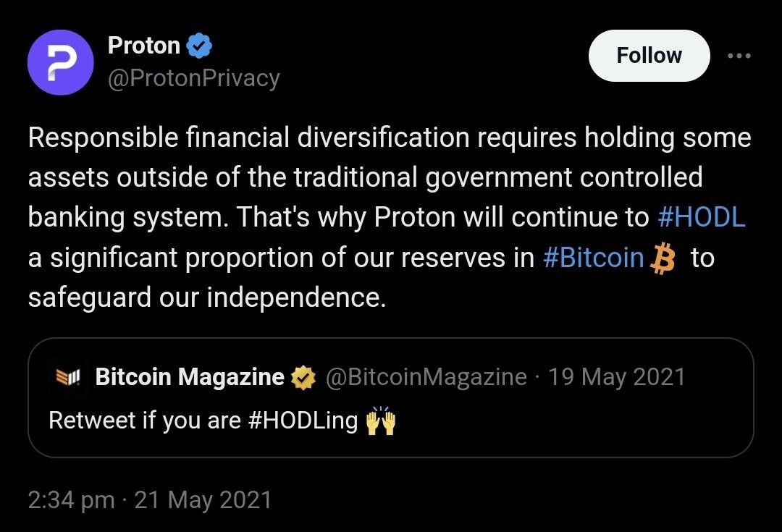The height and width of the screenshot is (532, 782).
Task: Click the gold verified badge
Action: [x=303, y=377]
